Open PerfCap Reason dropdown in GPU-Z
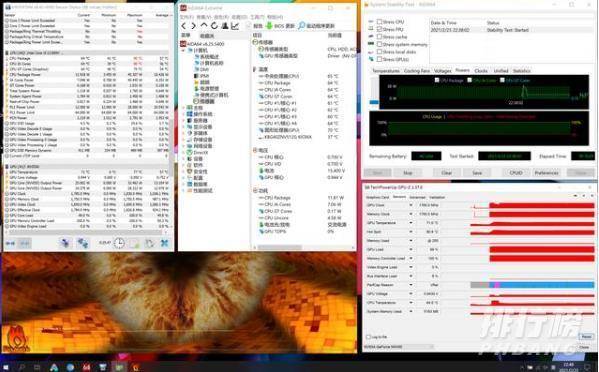The height and width of the screenshot is (372, 599). click(411, 285)
